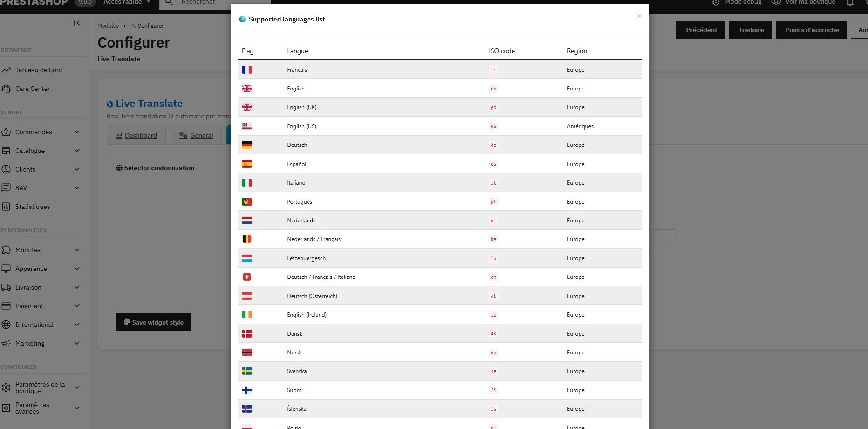The height and width of the screenshot is (429, 868).
Task: Close the Supported languages list dialog
Action: point(639,16)
